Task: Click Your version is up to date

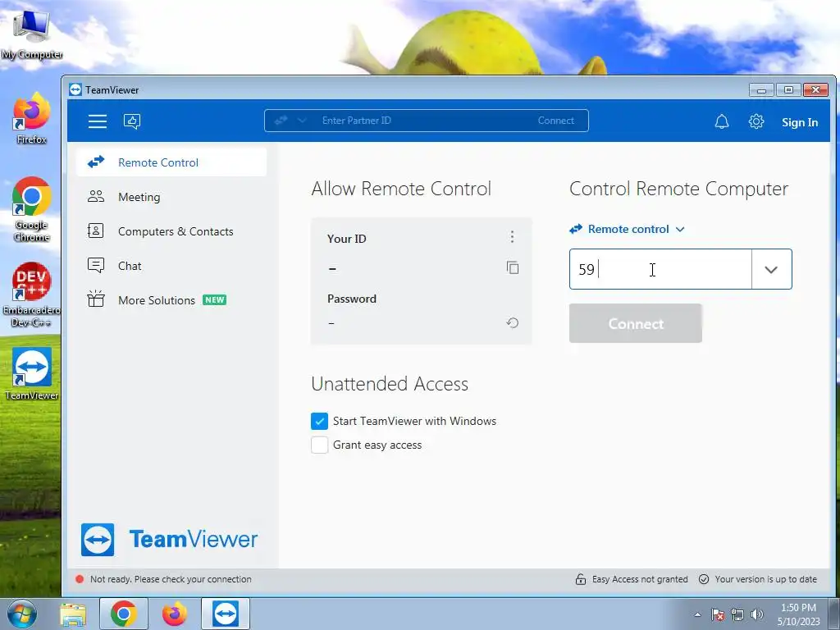Action: pyautogui.click(x=758, y=579)
